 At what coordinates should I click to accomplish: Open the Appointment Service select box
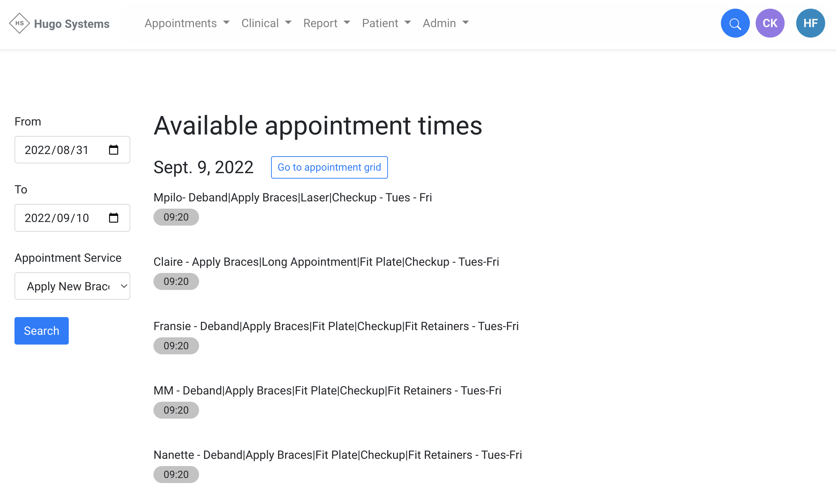[x=72, y=286]
